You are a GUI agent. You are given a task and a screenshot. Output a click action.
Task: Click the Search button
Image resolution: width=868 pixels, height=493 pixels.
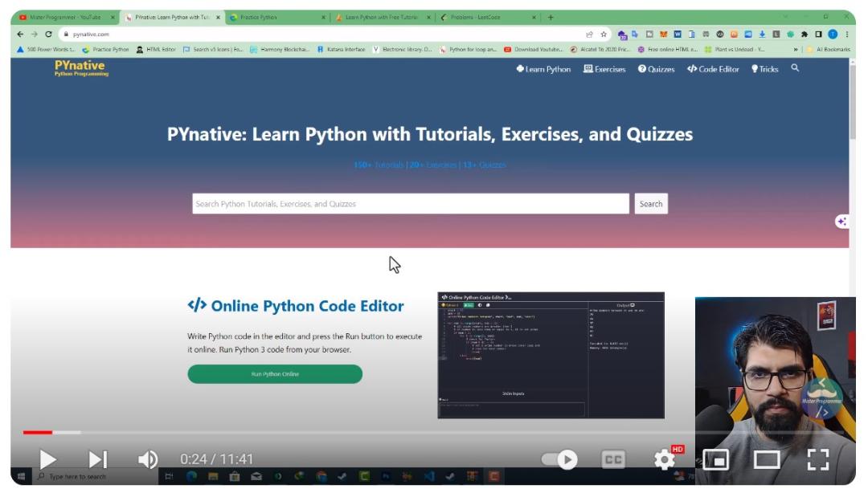click(651, 204)
